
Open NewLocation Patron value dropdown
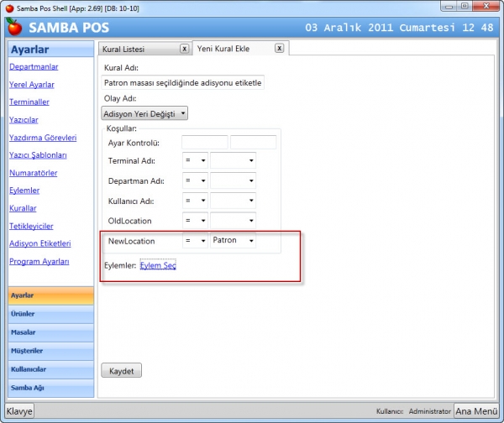click(x=233, y=241)
